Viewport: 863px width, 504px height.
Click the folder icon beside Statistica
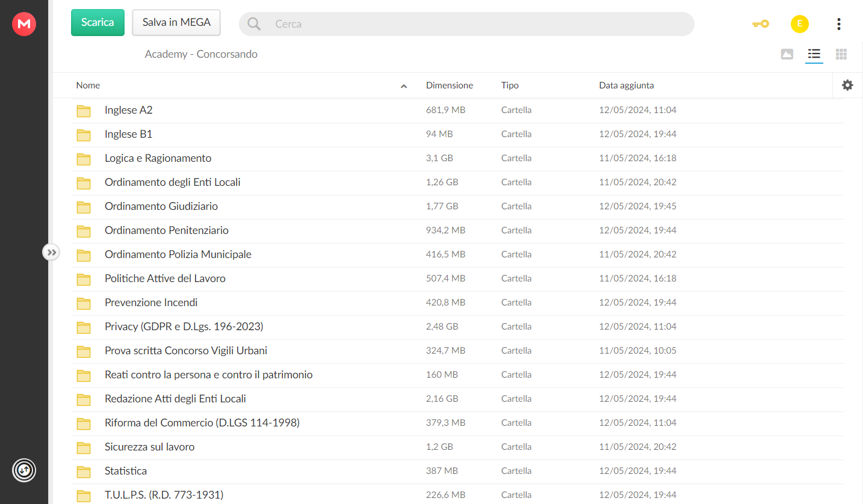point(84,472)
